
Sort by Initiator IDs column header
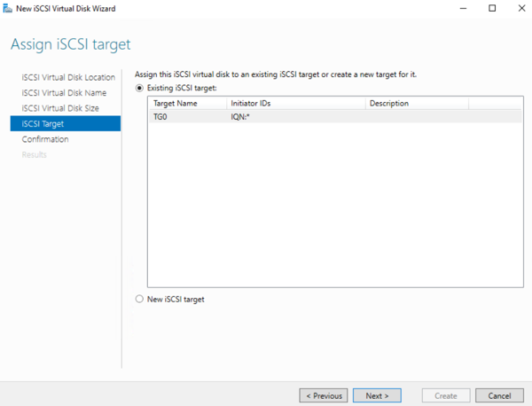point(296,103)
